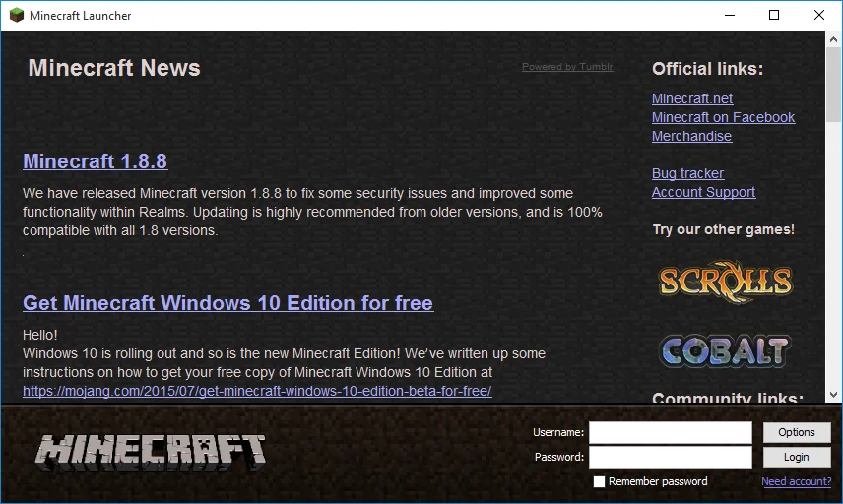
Task: Open Get Minecraft Windows 10 Edition headline
Action: (227, 303)
